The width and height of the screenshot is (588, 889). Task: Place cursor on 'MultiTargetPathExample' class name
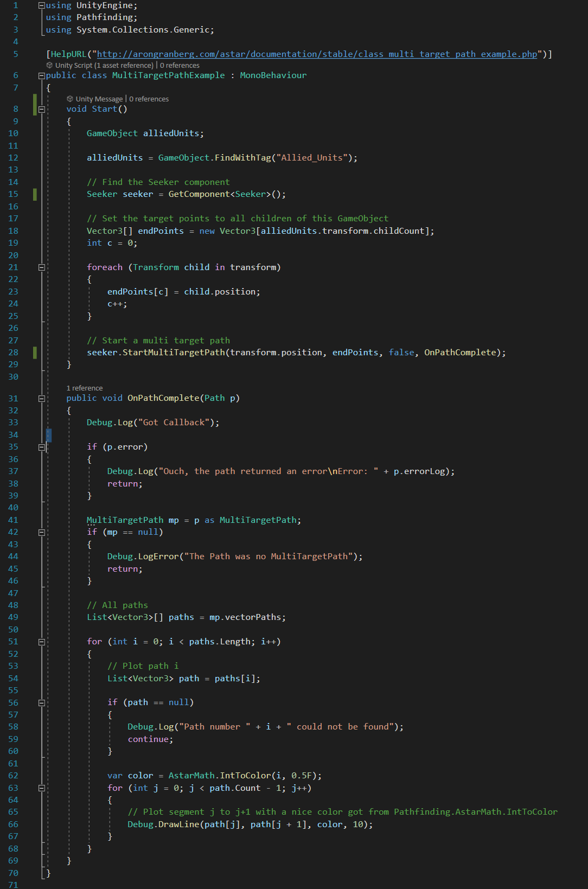point(168,75)
